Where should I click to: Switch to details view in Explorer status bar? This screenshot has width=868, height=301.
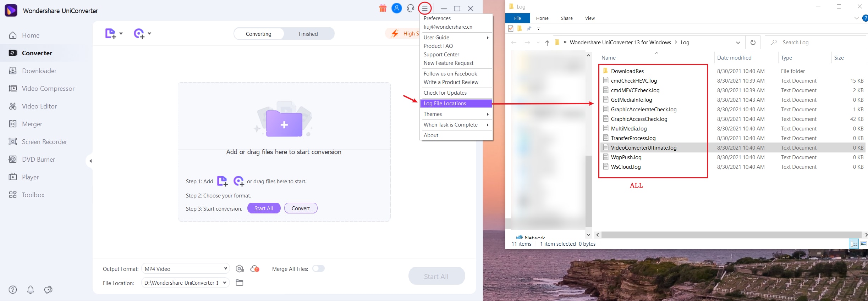point(854,244)
